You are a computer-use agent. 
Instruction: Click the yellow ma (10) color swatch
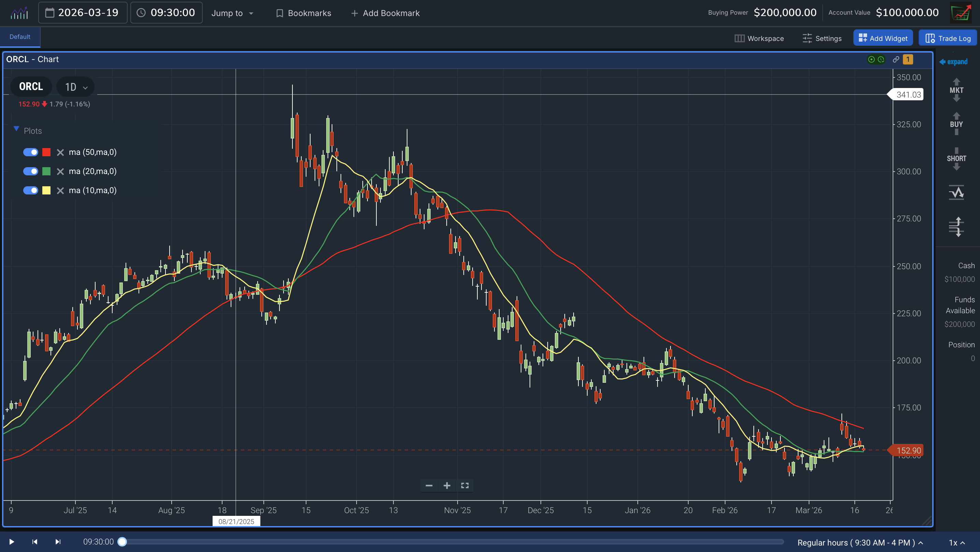pos(46,190)
